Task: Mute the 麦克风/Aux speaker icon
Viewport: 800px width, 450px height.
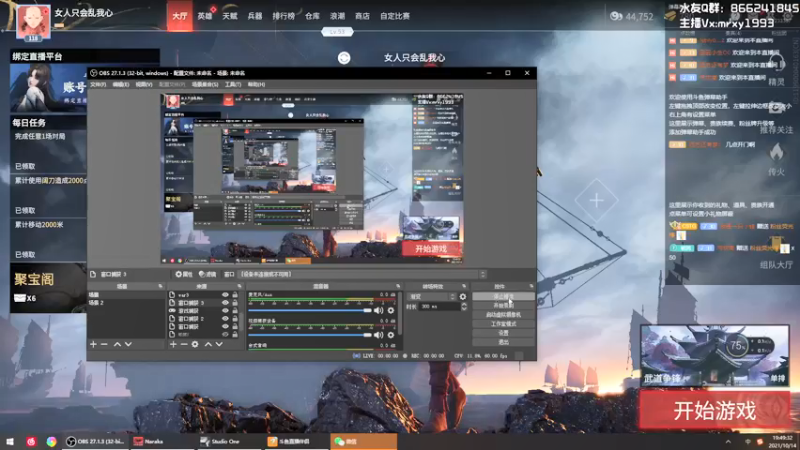Action: [378, 310]
